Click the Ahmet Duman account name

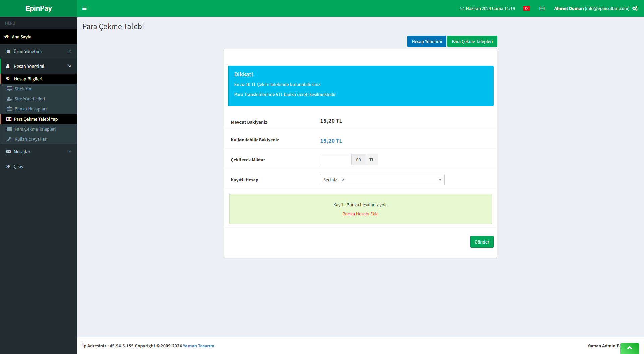[569, 8]
